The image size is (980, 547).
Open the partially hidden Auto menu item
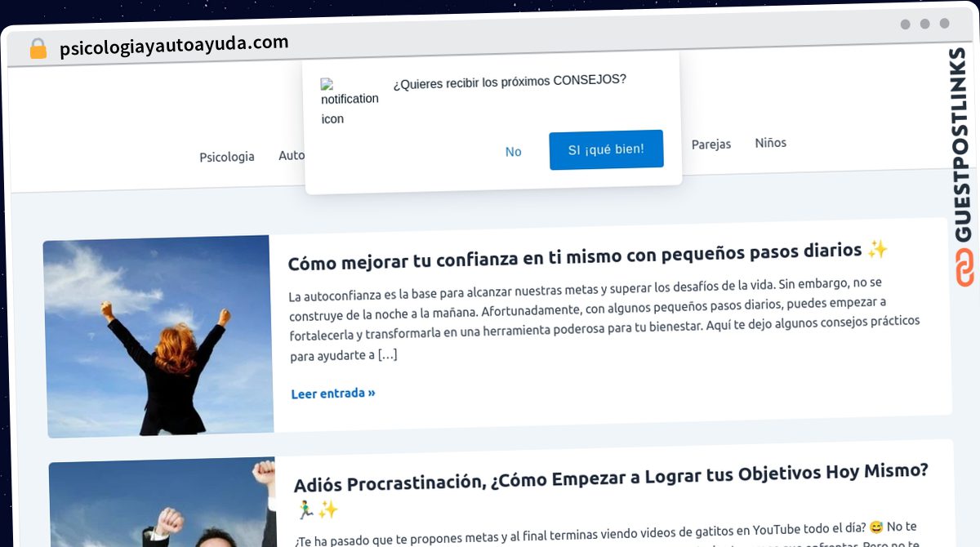(x=292, y=155)
